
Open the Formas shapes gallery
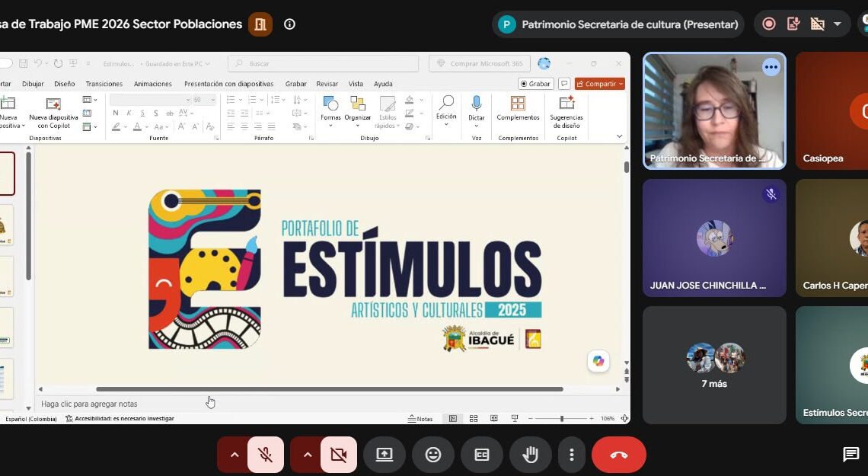click(x=330, y=111)
